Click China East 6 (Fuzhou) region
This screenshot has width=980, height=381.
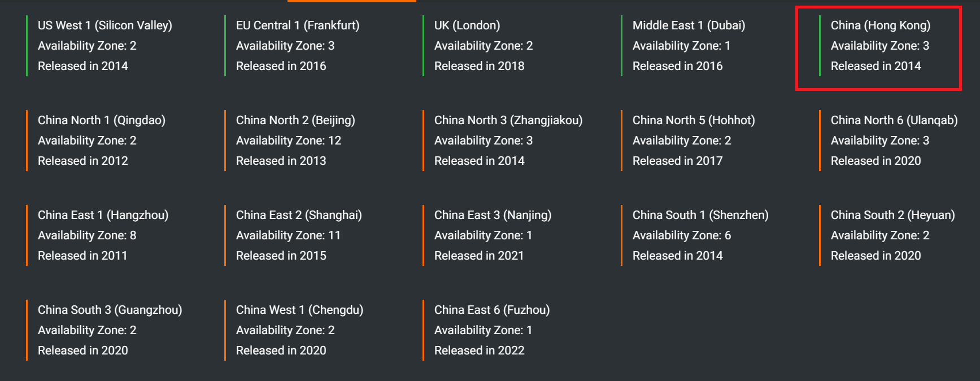[x=491, y=310]
